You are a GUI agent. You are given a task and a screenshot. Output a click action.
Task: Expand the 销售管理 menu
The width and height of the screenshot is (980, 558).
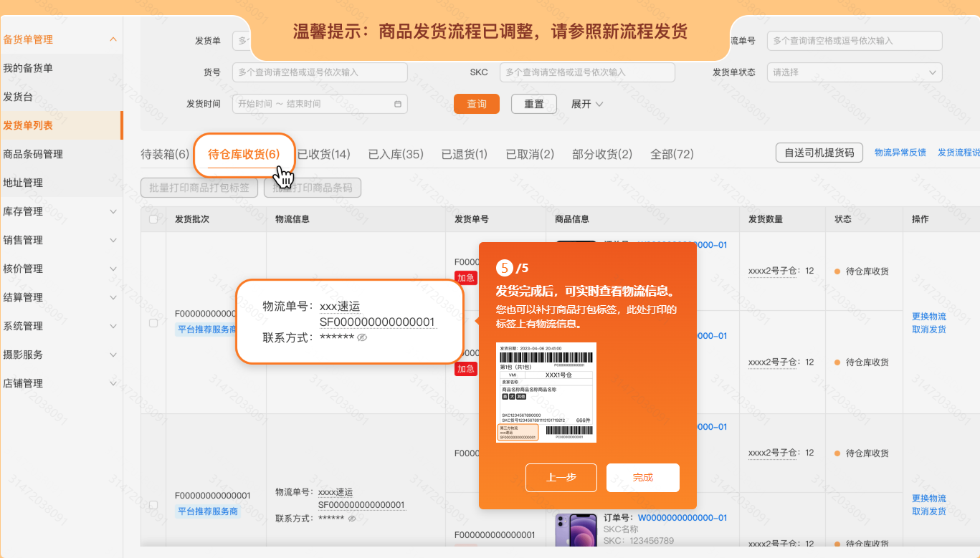click(x=61, y=240)
